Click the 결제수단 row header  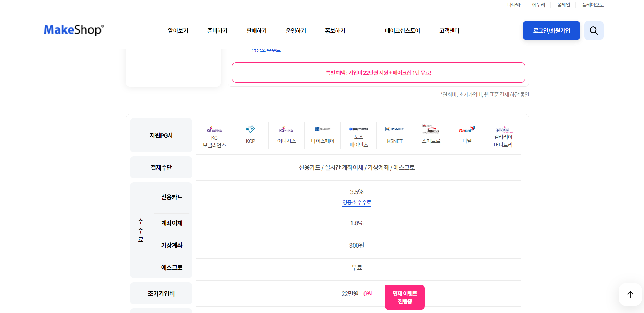point(161,167)
